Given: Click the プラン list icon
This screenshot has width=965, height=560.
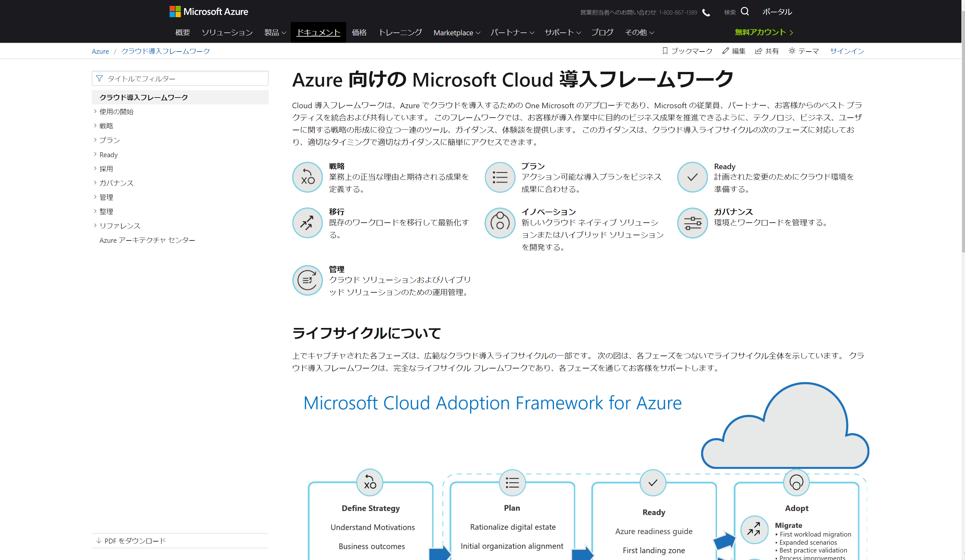Looking at the screenshot, I should click(x=500, y=177).
